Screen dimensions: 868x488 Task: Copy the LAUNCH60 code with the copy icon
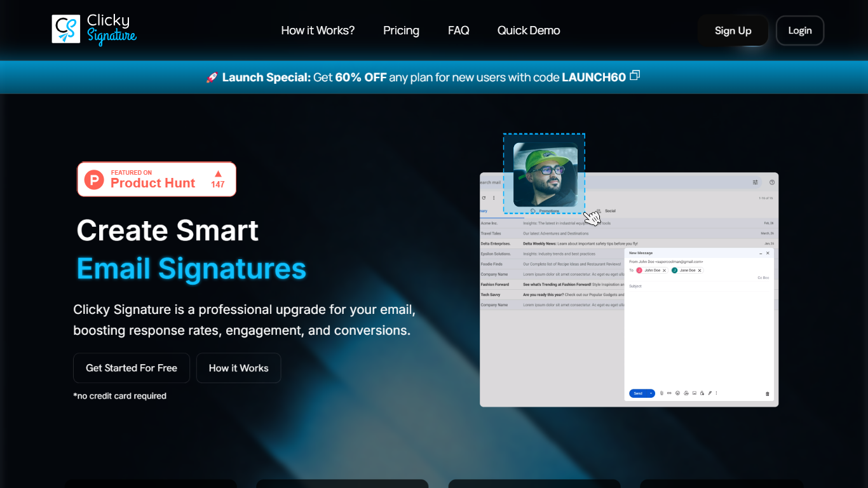634,76
